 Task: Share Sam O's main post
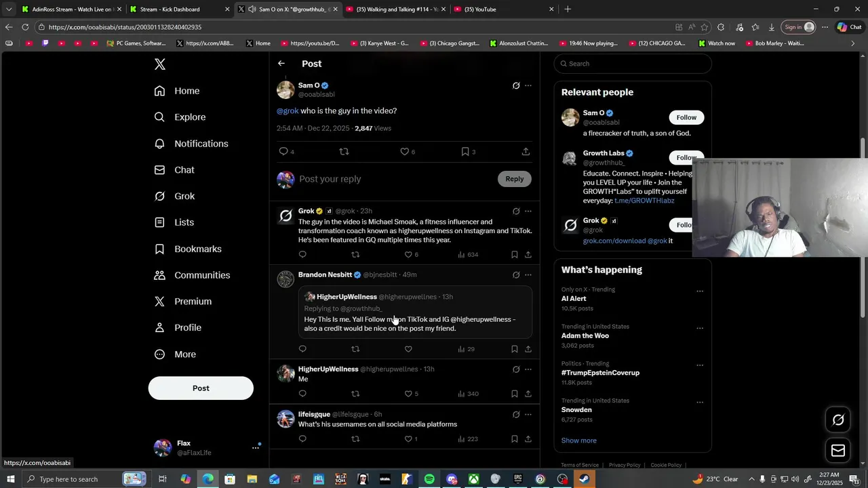pyautogui.click(x=526, y=151)
